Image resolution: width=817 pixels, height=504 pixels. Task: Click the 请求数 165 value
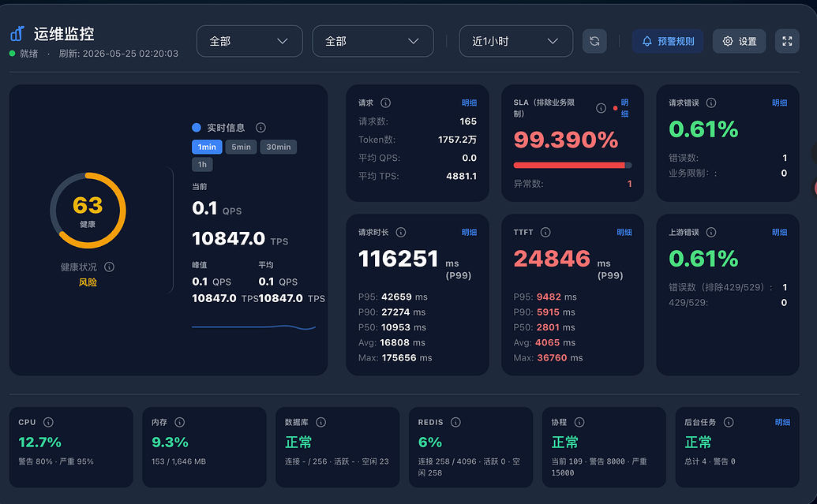(468, 121)
